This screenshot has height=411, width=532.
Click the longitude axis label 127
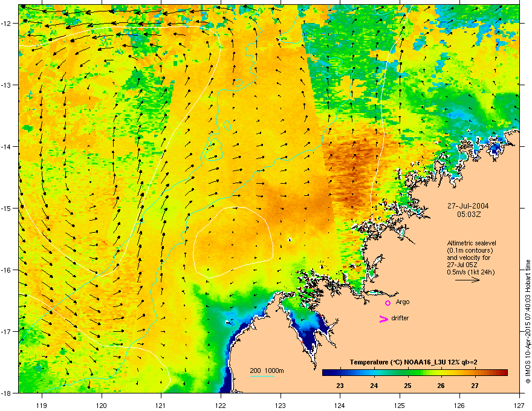pyautogui.click(x=519, y=406)
